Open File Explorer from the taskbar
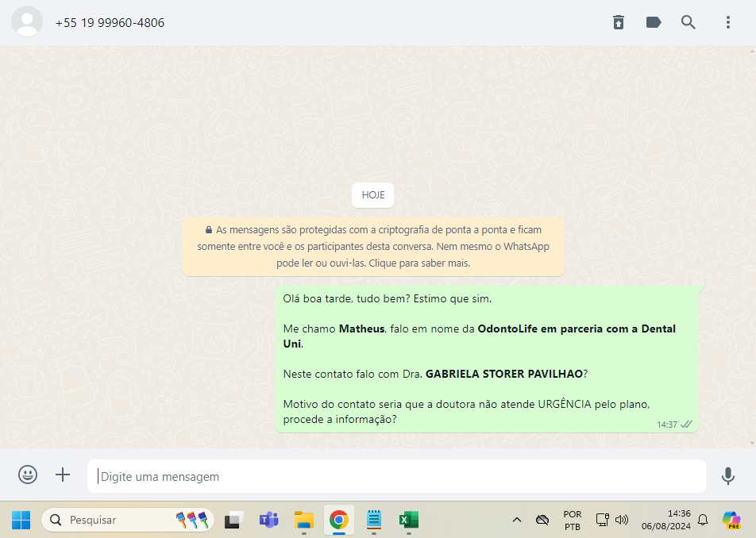The height and width of the screenshot is (538, 756). pyautogui.click(x=303, y=521)
